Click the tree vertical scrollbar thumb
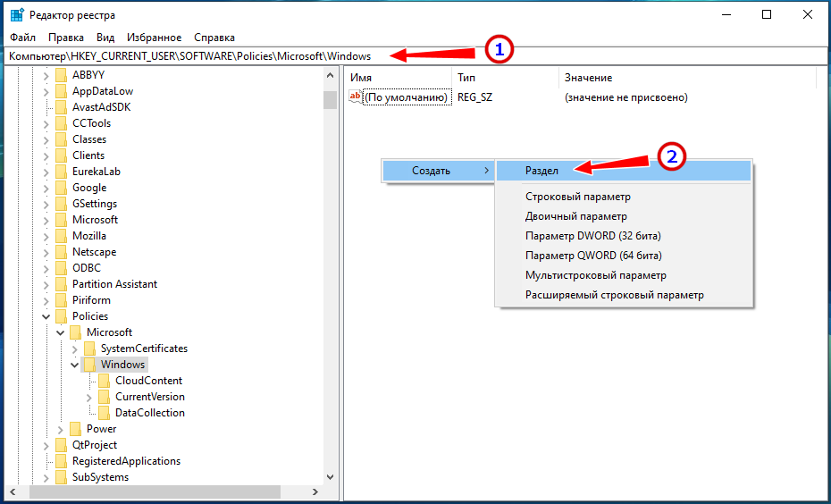 331,99
